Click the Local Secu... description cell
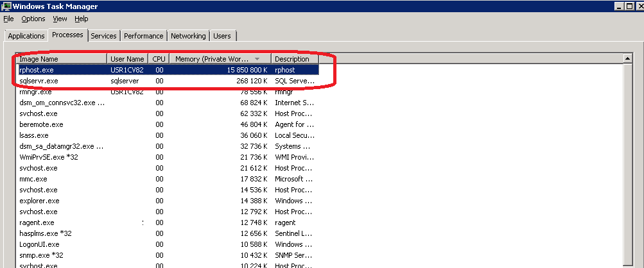This screenshot has height=268, width=644. click(x=295, y=135)
